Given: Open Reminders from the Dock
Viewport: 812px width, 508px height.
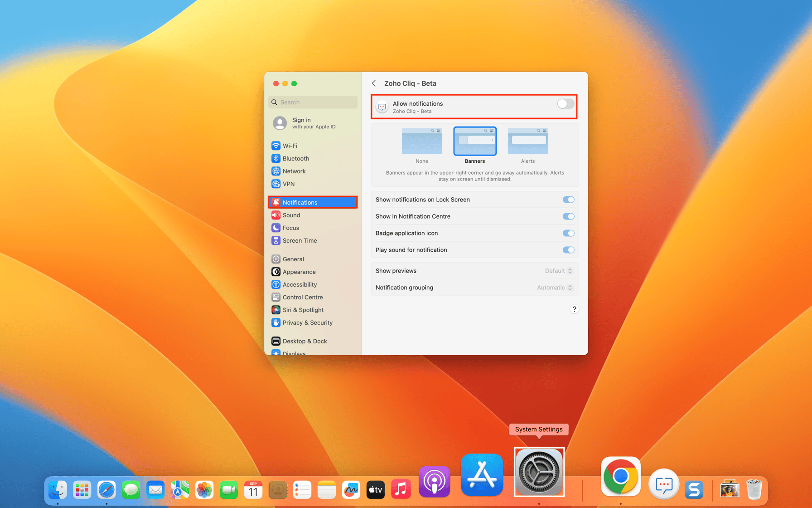Looking at the screenshot, I should point(302,490).
